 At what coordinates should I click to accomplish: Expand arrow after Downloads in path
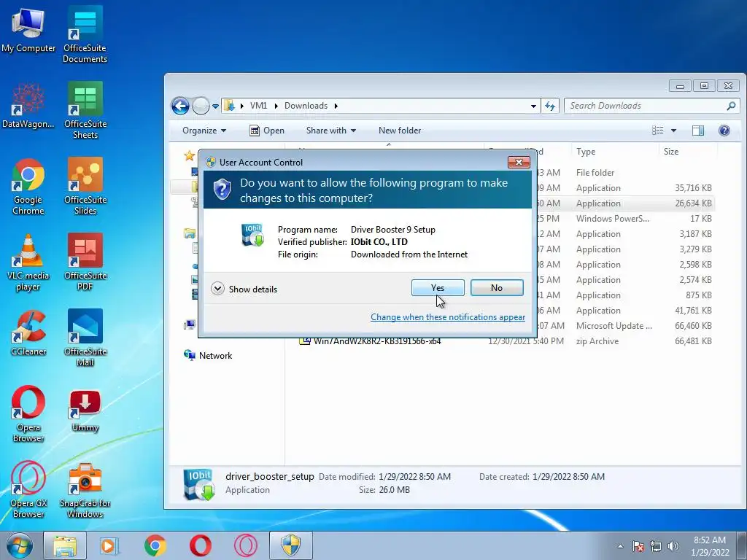tap(336, 106)
